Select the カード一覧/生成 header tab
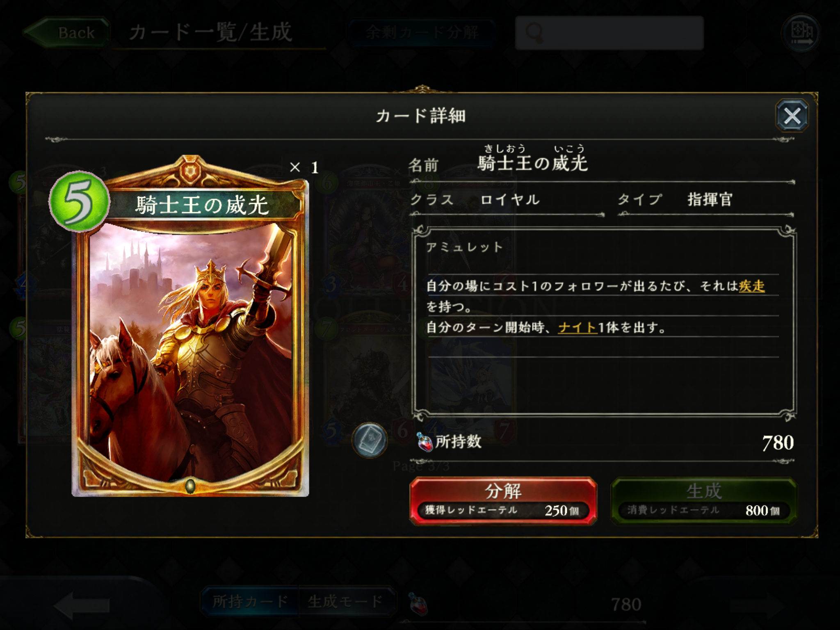 point(210,33)
